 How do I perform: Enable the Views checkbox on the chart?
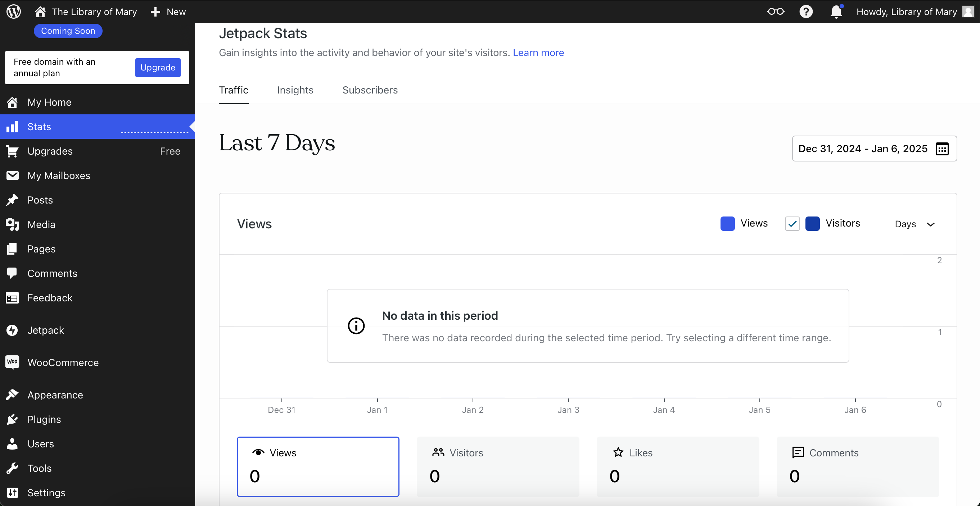[x=727, y=224]
